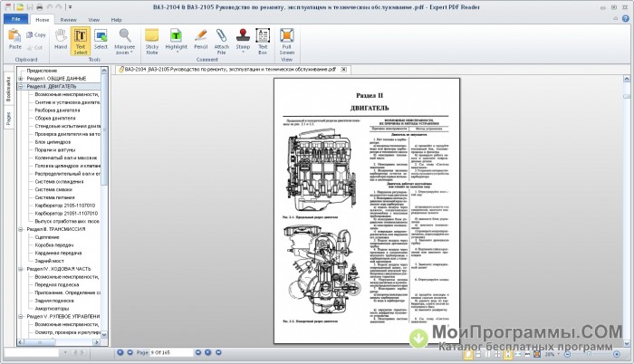Close the ВАЗ-2104 document tab
Screen dimensions: 634x364
(343, 69)
